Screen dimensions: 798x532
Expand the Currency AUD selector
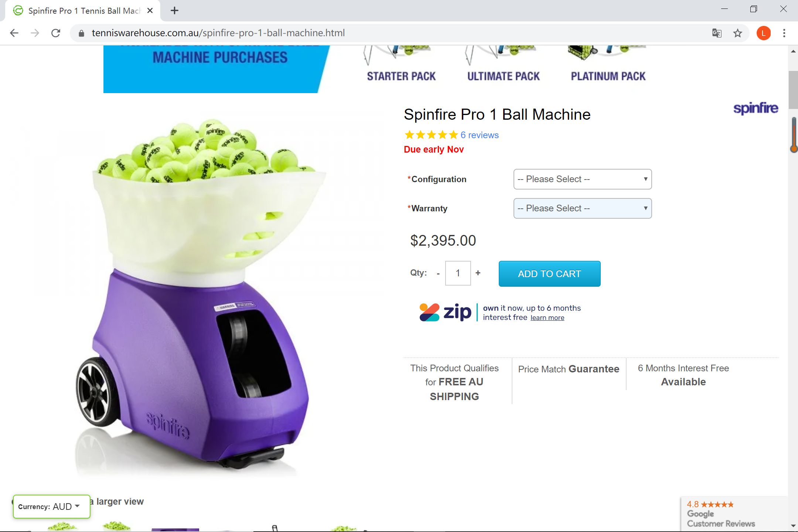point(51,507)
